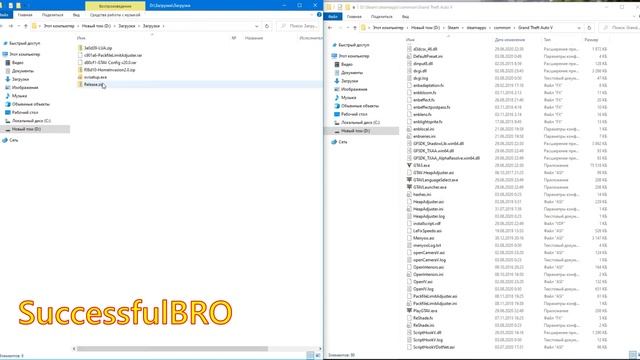Click Back arrow in Grand Theft Auto V window
This screenshot has width=640, height=360.
tap(330, 28)
